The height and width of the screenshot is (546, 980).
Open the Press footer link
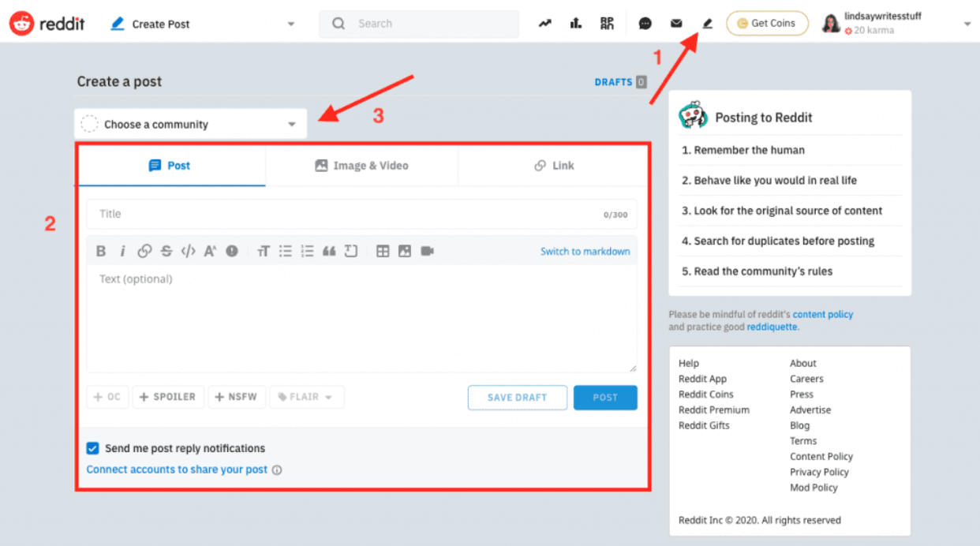[x=802, y=395]
